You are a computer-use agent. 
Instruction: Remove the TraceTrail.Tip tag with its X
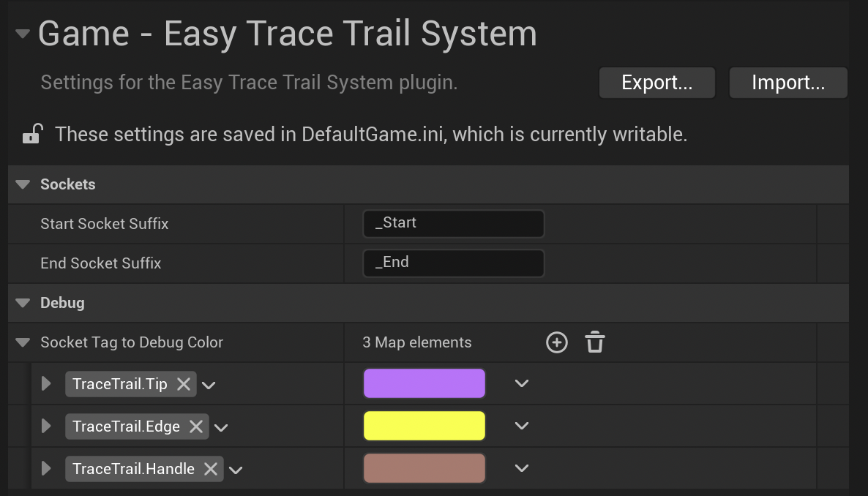[x=184, y=384]
